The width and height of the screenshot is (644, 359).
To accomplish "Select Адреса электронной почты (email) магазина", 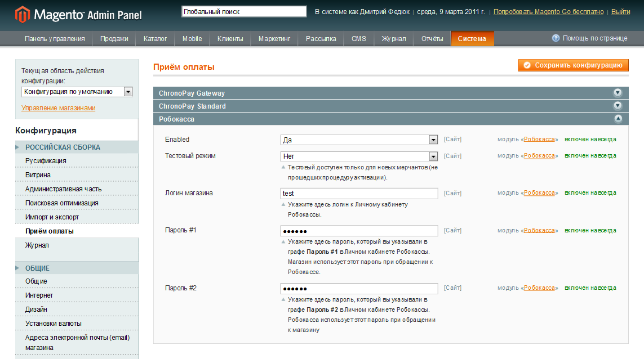I will [x=77, y=342].
